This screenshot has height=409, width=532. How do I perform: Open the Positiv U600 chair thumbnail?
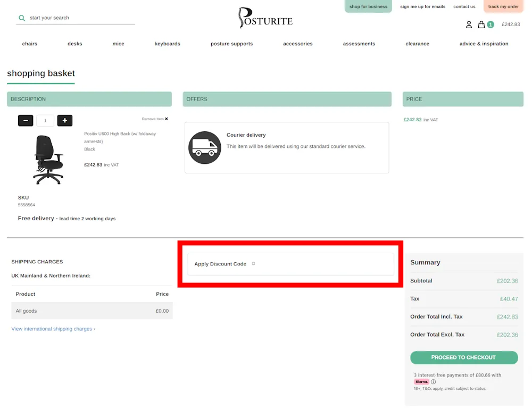pyautogui.click(x=48, y=160)
